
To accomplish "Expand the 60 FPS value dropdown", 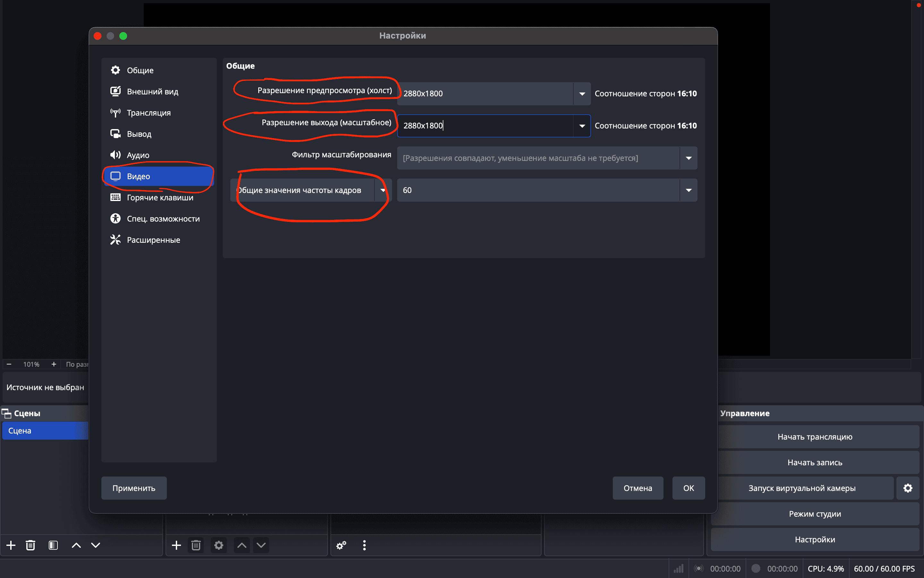I will click(x=689, y=190).
